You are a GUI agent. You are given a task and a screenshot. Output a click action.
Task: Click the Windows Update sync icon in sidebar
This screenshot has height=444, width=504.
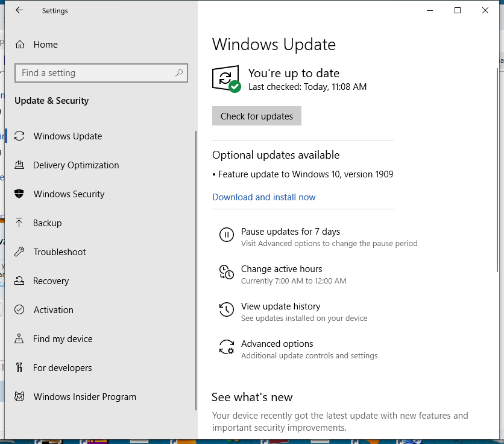[x=19, y=136]
